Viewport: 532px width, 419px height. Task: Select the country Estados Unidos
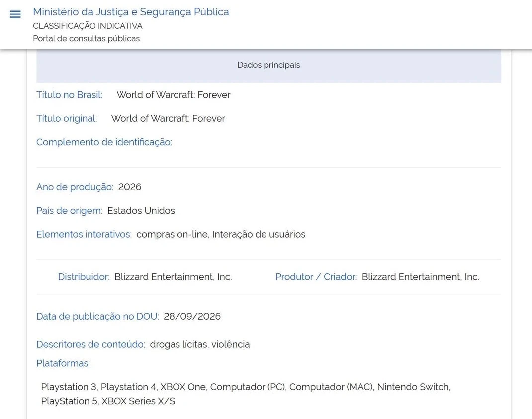click(141, 211)
